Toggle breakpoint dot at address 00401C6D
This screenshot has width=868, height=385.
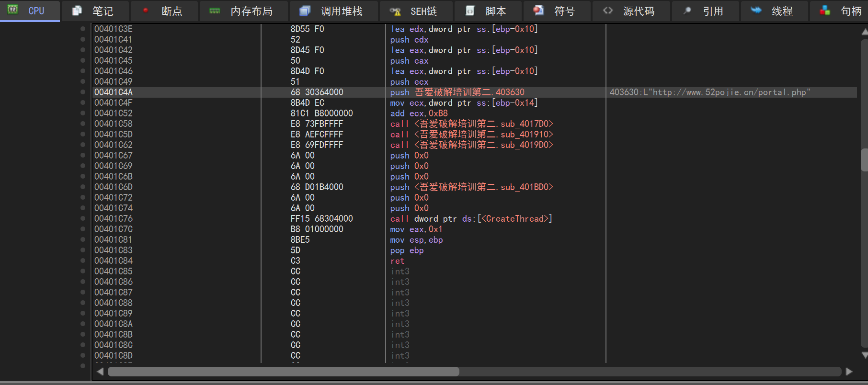coord(83,187)
